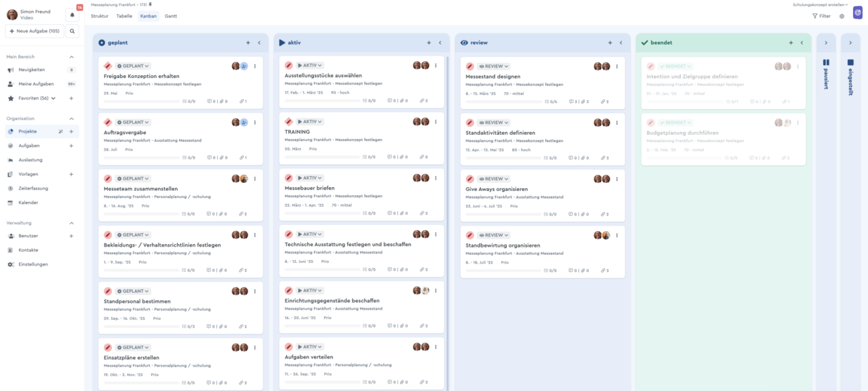Screen dimensions: 868x391
Task: Collapse the geplant column
Action: coord(259,43)
